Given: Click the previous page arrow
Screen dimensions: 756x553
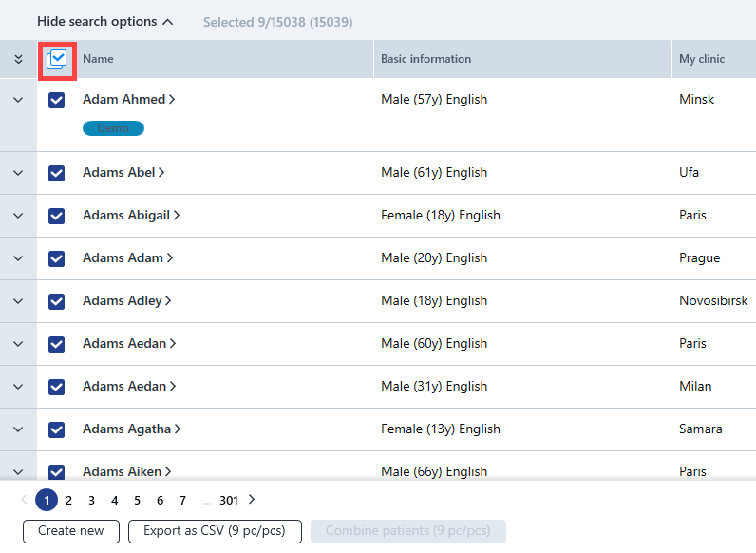Looking at the screenshot, I should (24, 500).
